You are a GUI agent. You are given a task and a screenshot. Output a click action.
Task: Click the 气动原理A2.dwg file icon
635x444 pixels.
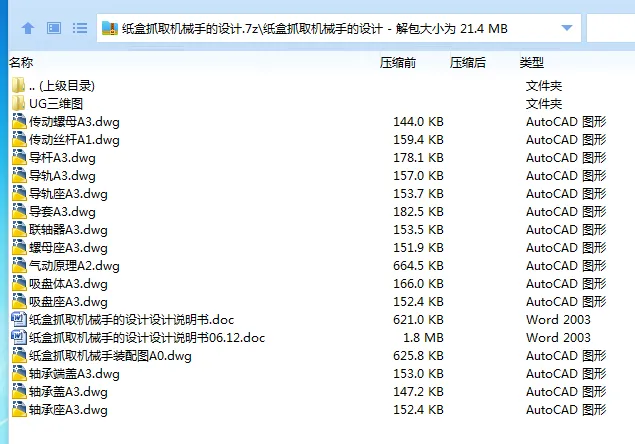18,266
